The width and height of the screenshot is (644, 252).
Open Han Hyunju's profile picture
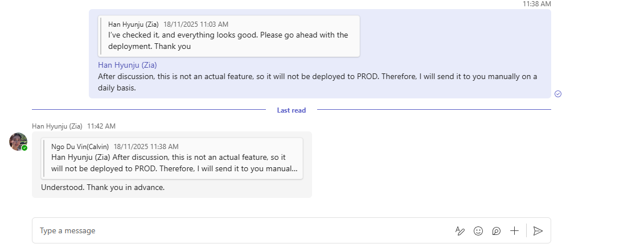tap(18, 141)
